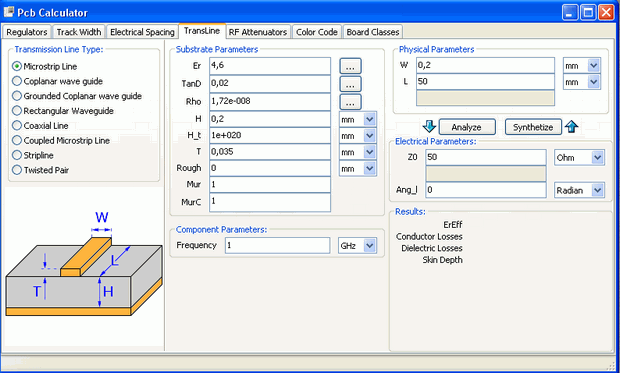Switch to the Regulators tab

pyautogui.click(x=27, y=32)
